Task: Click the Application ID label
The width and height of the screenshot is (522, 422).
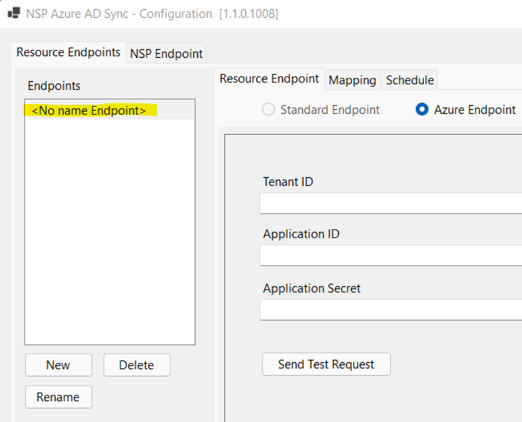Action: [x=301, y=234]
